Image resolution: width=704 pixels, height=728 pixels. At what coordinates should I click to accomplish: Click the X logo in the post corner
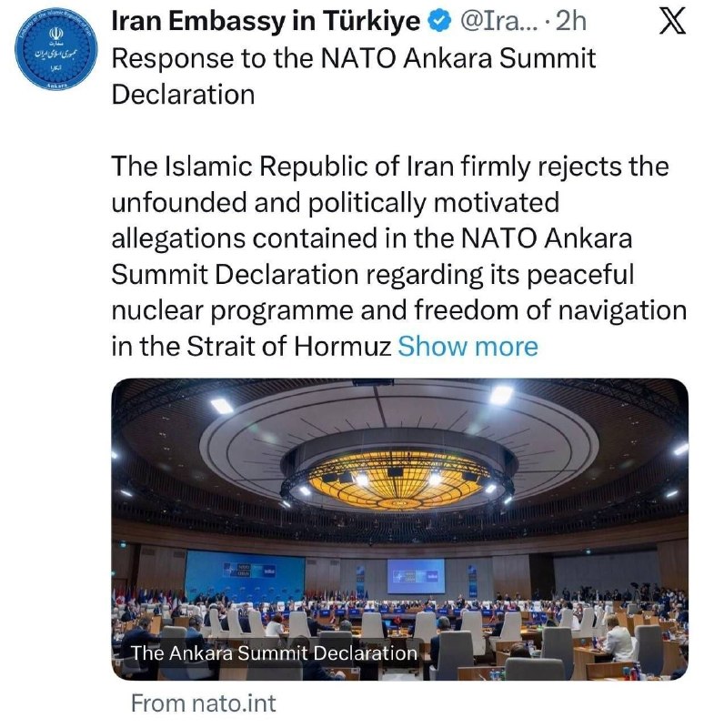click(x=672, y=21)
